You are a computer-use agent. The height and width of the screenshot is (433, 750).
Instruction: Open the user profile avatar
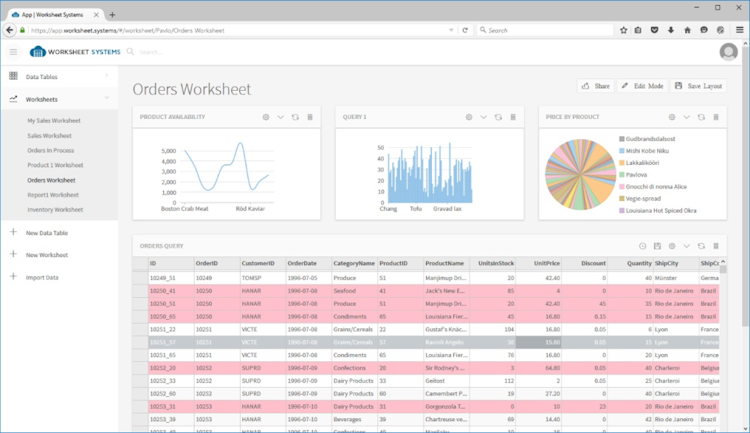click(728, 52)
